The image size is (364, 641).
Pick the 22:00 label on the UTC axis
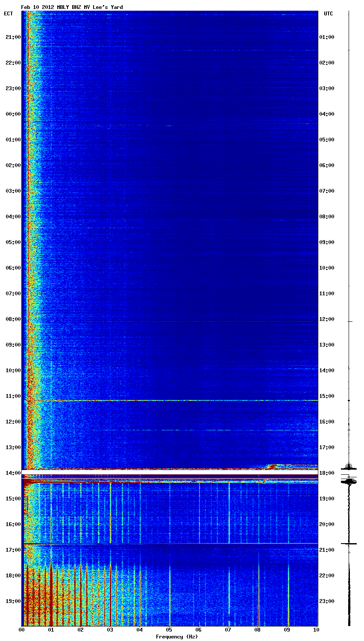[327, 576]
